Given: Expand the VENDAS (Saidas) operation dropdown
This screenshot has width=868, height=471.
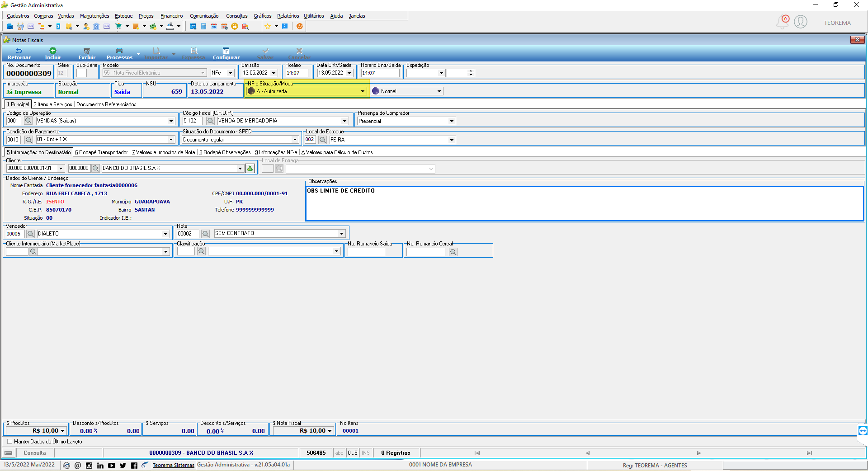Looking at the screenshot, I should [x=171, y=121].
